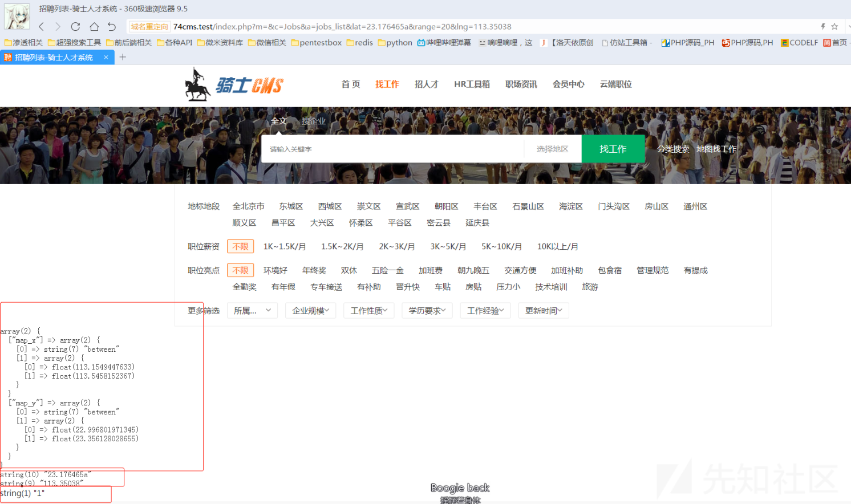Go to browser home page icon

(x=94, y=26)
